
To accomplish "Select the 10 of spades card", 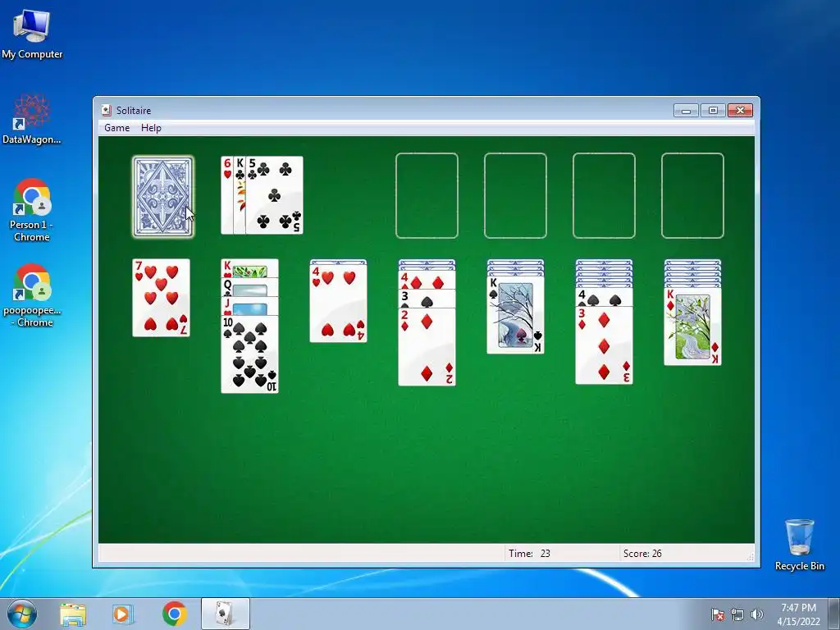I will 249,354.
